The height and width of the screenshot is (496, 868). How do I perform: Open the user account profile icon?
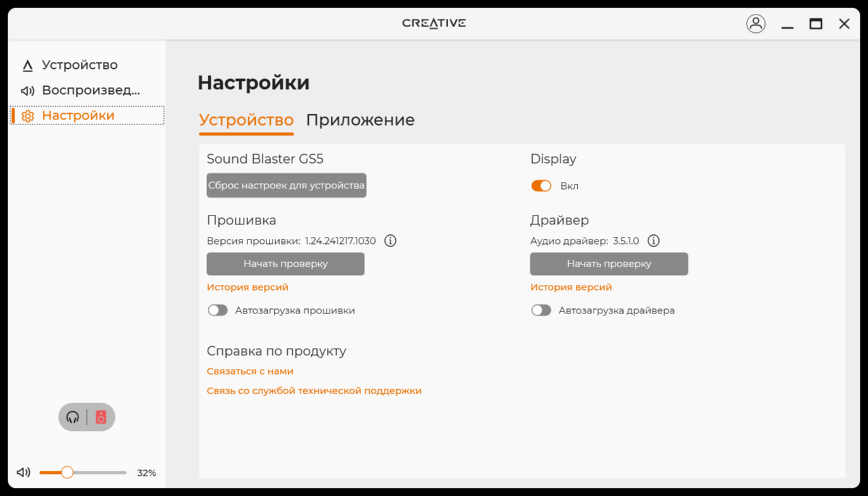(756, 24)
